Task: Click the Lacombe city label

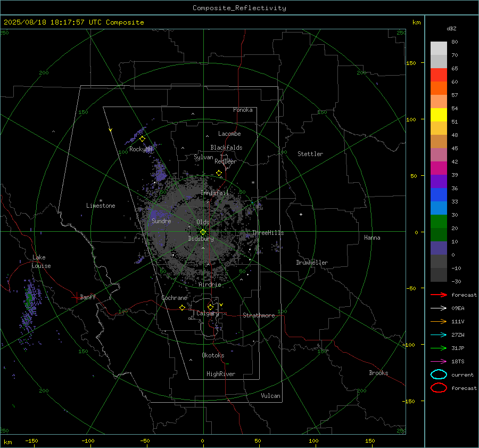Action: click(x=229, y=134)
